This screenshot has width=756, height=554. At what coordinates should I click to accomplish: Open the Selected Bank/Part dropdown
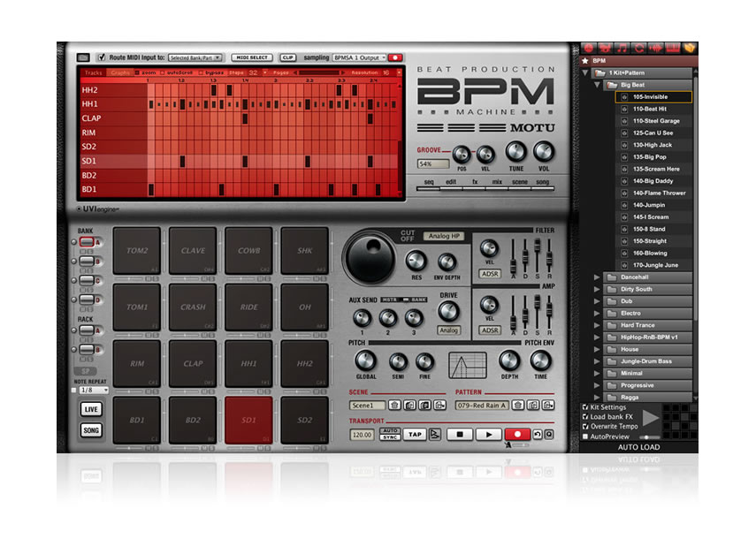click(195, 57)
